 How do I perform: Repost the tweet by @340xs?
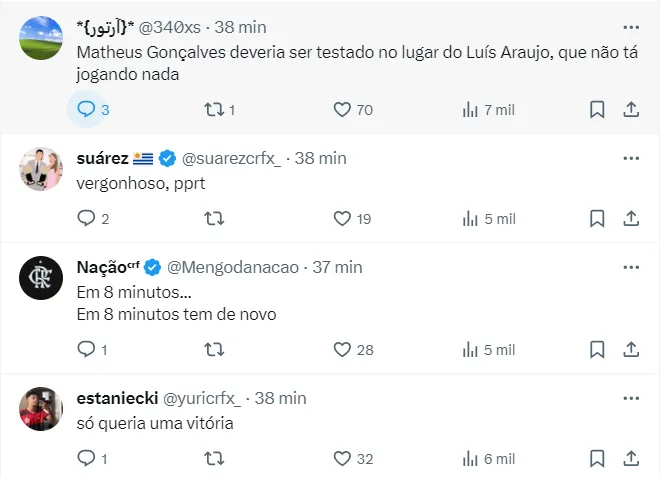213,109
